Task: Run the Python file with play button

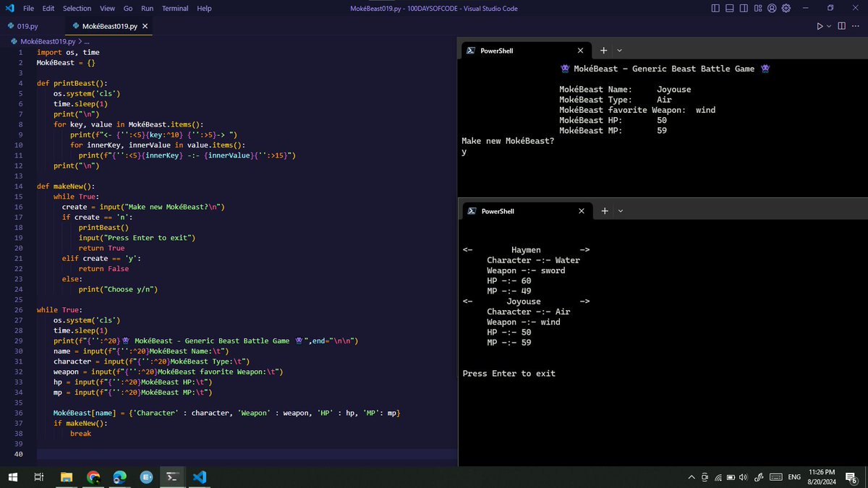Action: pos(820,26)
